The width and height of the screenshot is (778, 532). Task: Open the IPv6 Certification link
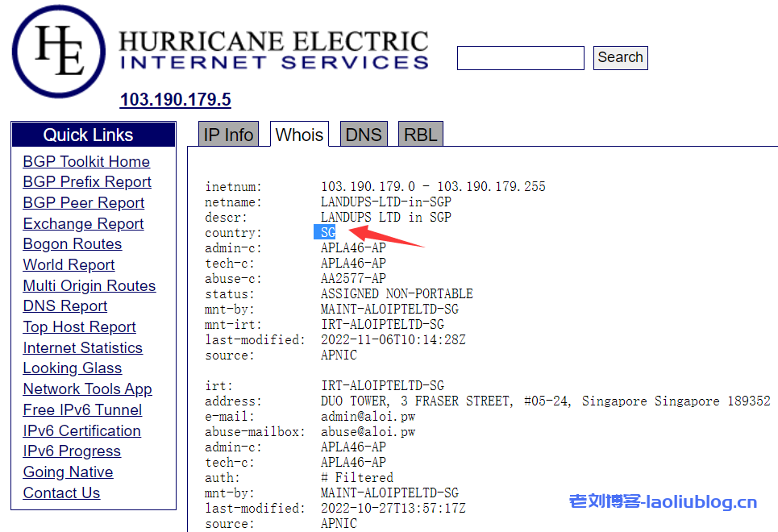(x=81, y=431)
